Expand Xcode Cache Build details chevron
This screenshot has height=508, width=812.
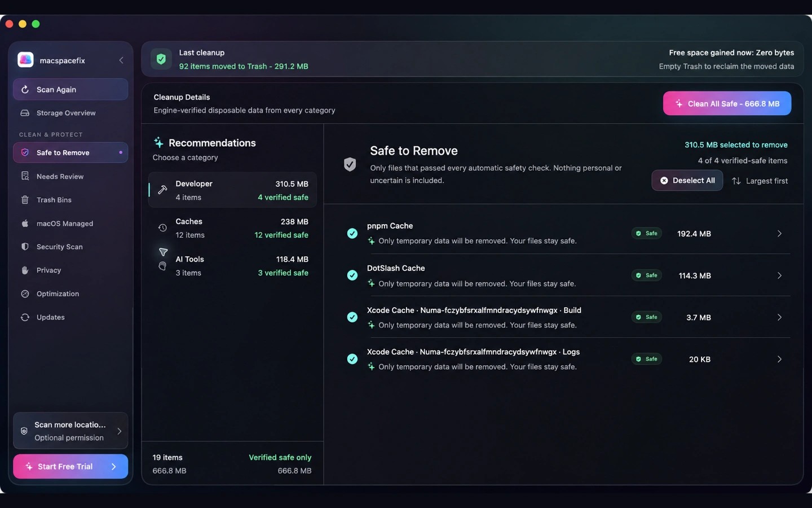click(779, 317)
